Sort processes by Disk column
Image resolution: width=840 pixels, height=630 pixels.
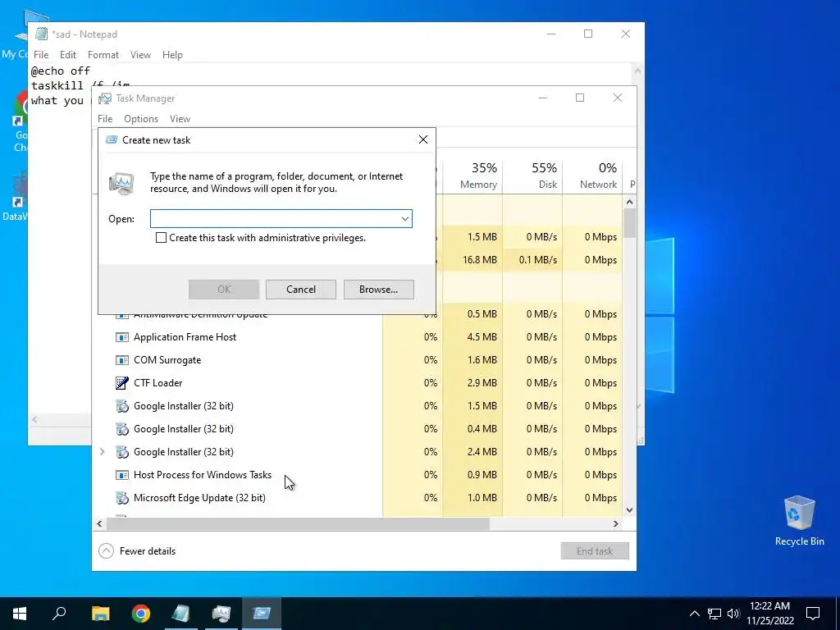(532, 176)
